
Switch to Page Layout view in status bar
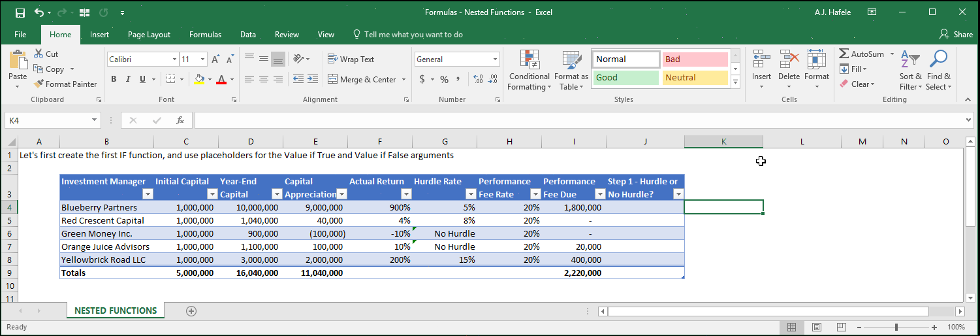816,327
